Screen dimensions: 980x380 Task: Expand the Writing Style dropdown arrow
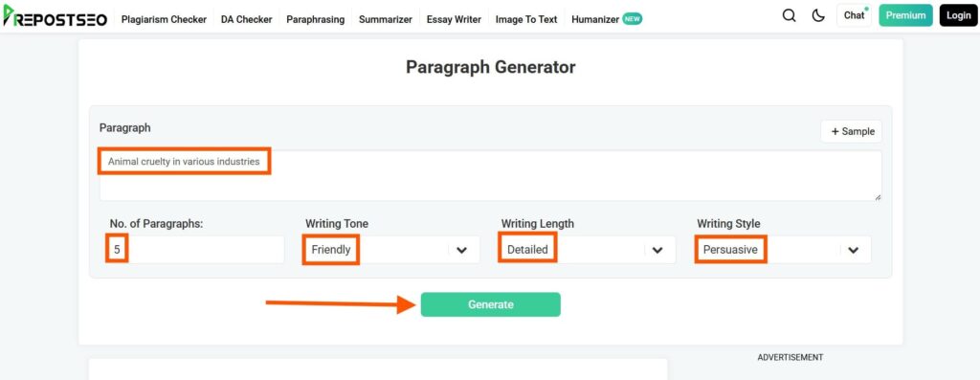(x=853, y=250)
